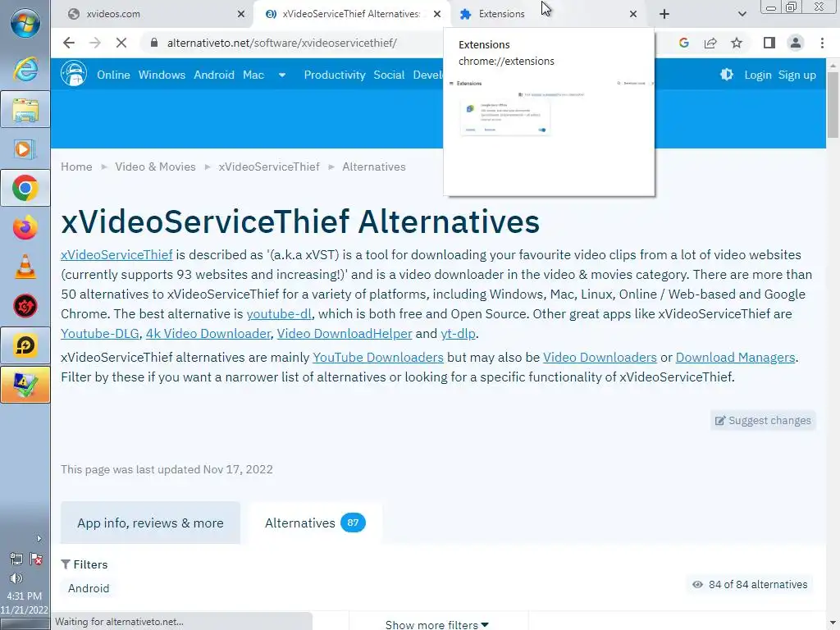
Task: Open the Mac platform menu item
Action: [253, 75]
